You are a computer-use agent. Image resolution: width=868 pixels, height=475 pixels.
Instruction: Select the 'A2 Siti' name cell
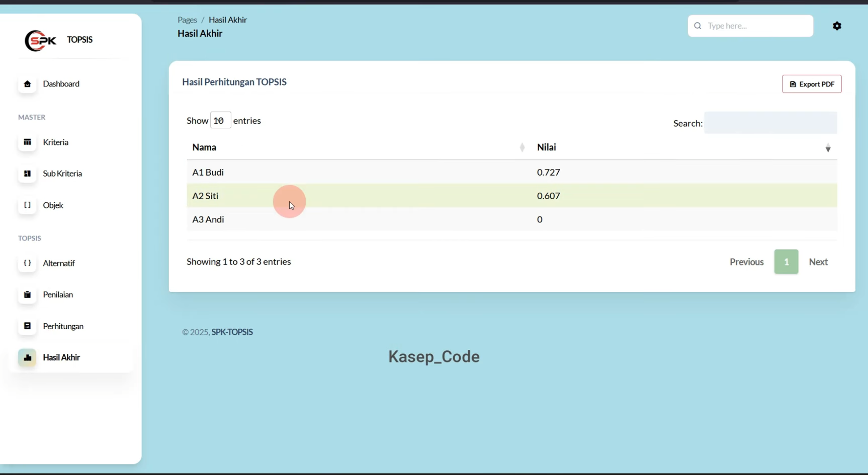[205, 196]
